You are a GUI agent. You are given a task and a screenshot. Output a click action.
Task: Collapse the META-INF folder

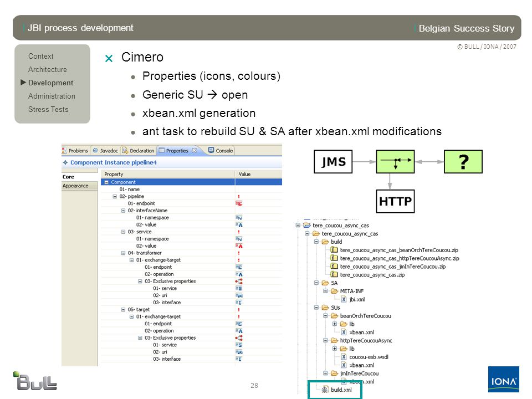(325, 291)
